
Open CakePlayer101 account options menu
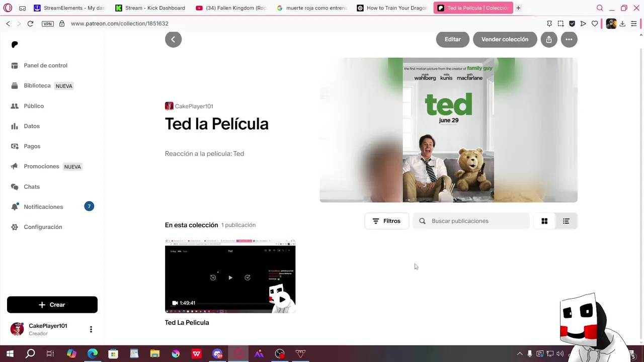click(91, 329)
